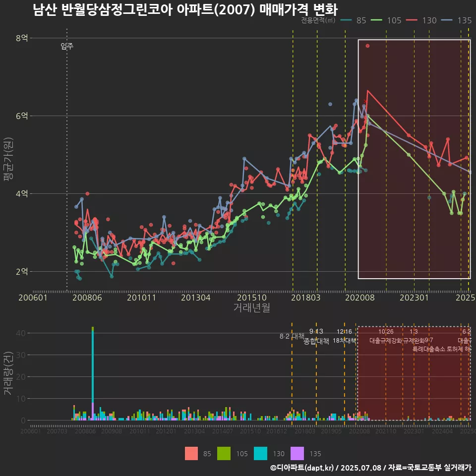Viewport: 476px width, 476px height.
Task: Click the 특례대출축소 policy label
Action: click(x=428, y=349)
